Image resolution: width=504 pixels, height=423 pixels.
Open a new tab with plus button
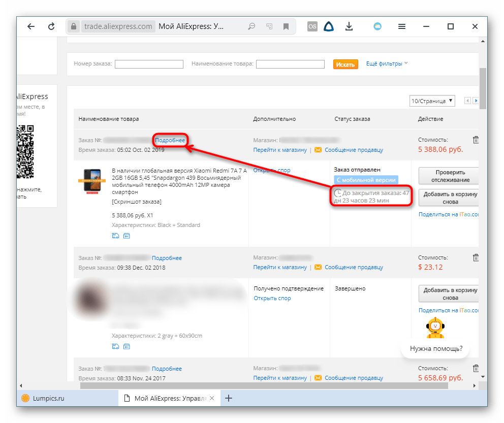point(229,398)
